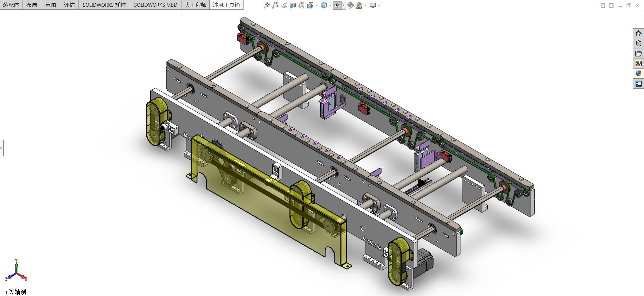Expand the View Settings dropdown arrow
This screenshot has height=296, width=644.
(379, 5)
